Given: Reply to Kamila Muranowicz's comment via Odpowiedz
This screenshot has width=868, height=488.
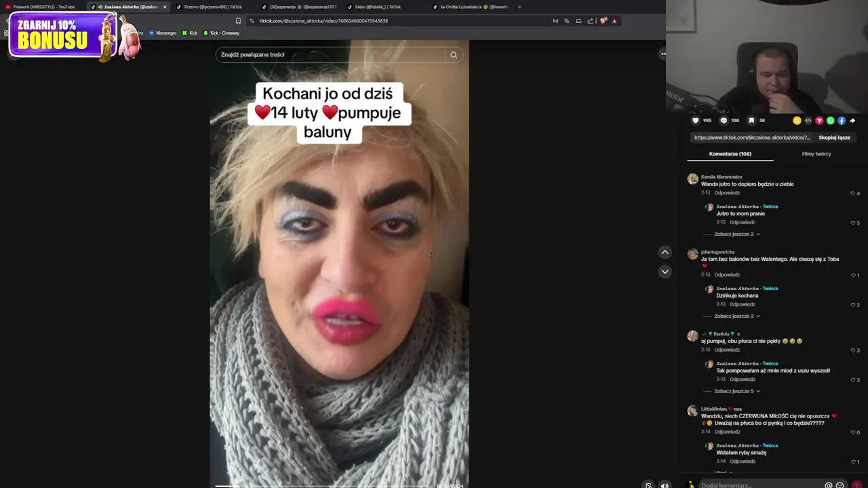Looking at the screenshot, I should click(727, 193).
